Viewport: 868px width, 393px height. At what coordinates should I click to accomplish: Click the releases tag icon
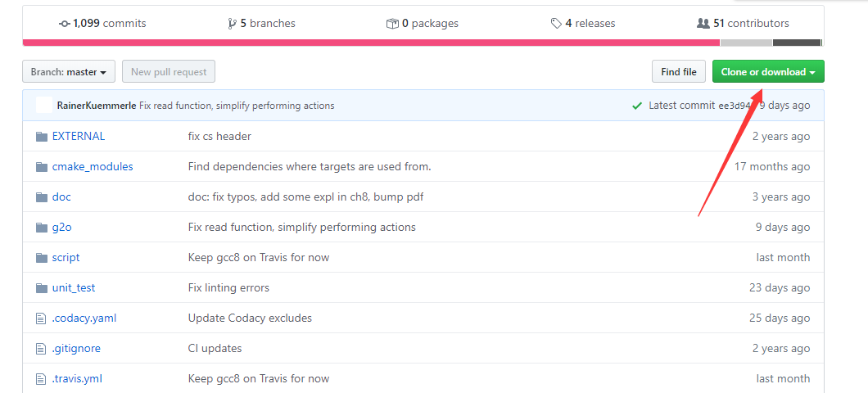coord(556,24)
